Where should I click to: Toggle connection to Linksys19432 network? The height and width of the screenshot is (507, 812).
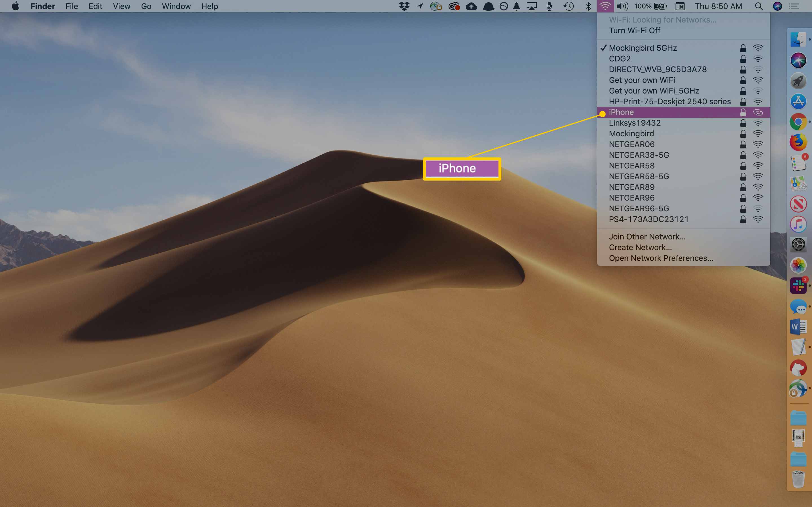[x=634, y=123]
